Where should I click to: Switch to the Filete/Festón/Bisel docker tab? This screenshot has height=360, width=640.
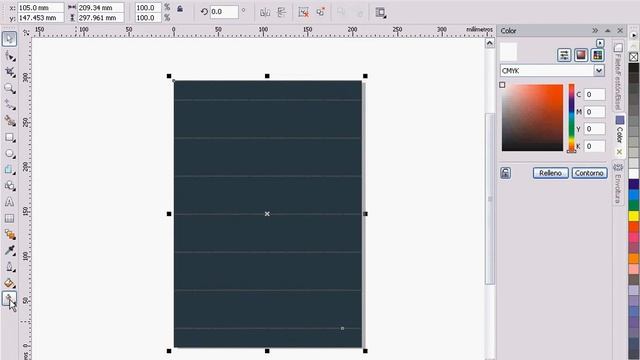pyautogui.click(x=618, y=77)
